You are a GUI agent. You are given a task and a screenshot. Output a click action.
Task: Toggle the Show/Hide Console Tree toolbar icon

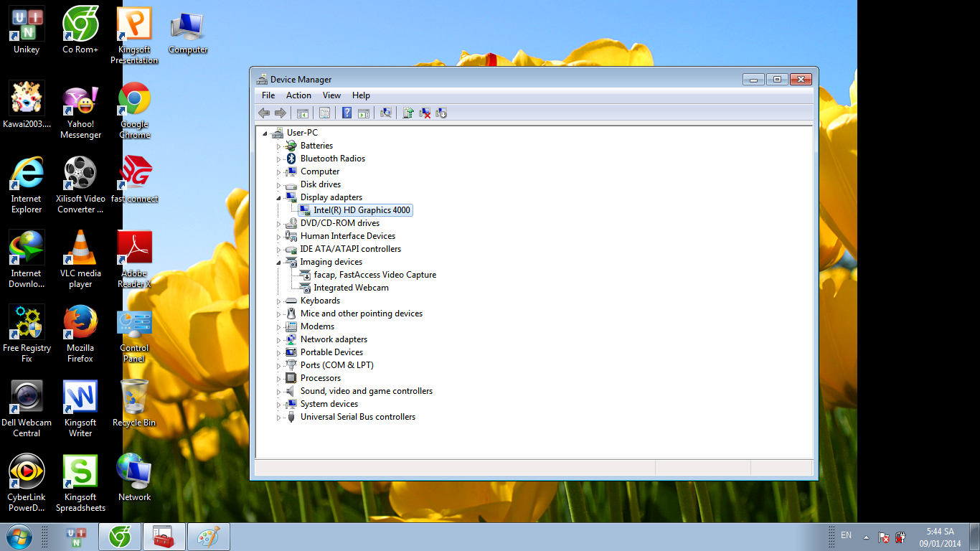coord(303,113)
